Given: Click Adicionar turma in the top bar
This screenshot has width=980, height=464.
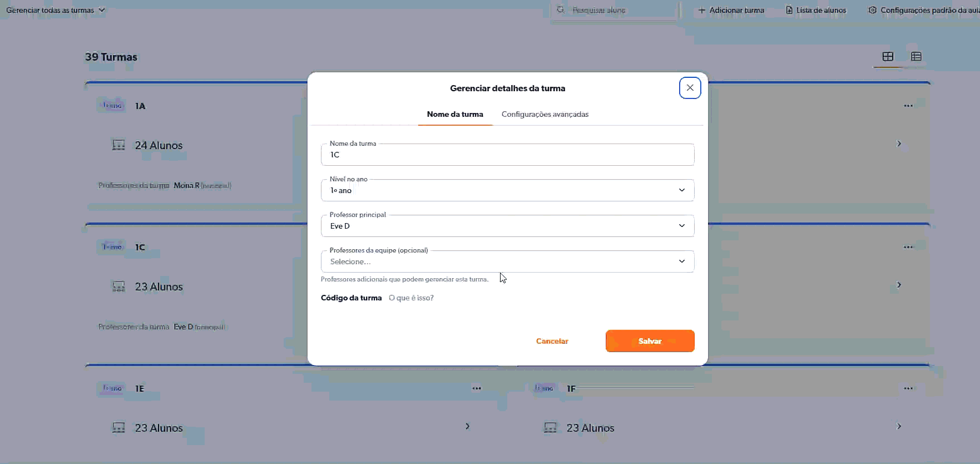Looking at the screenshot, I should pos(731,10).
